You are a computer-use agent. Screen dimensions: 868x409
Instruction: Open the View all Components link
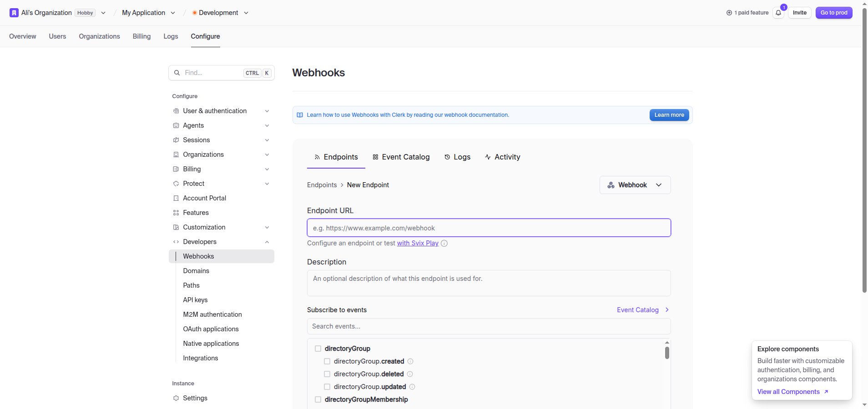pyautogui.click(x=792, y=392)
